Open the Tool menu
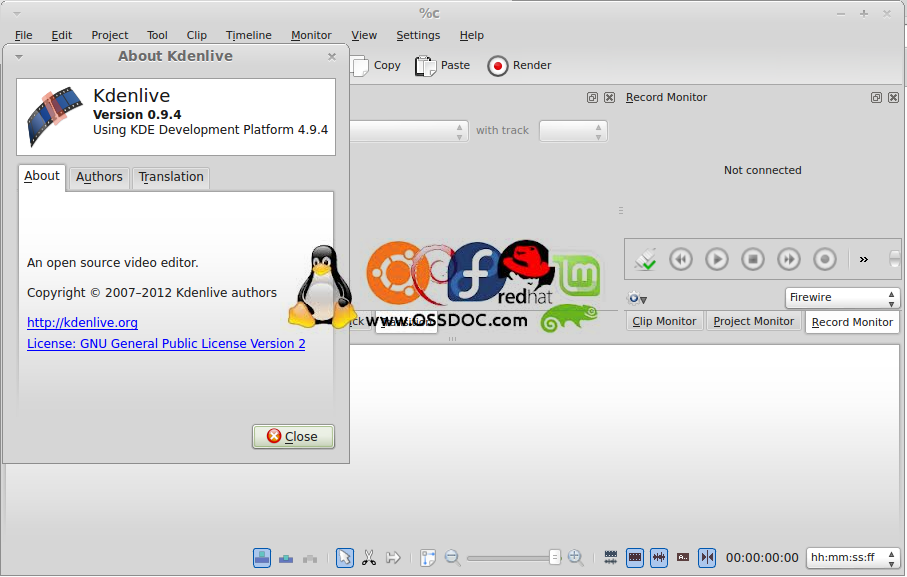 (157, 35)
